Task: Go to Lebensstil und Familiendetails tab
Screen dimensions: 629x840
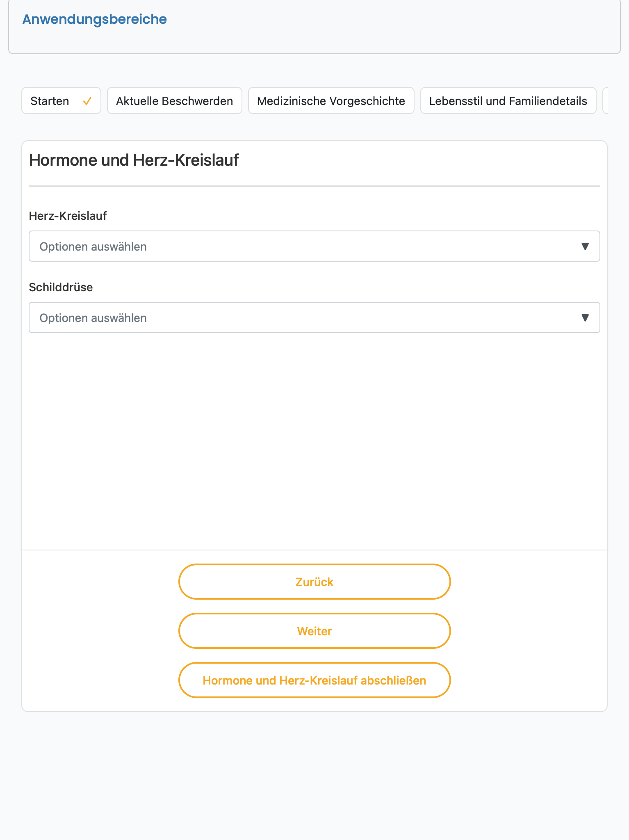Action: pos(508,100)
